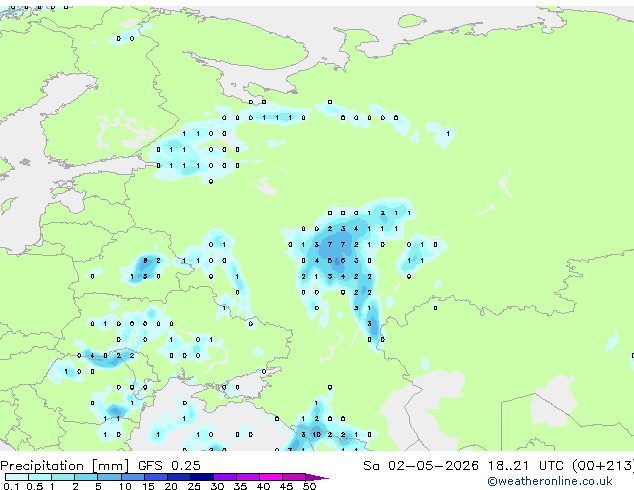Click the 5–10 mm light blue swatch
Screen dimensions: 634x490
click(109, 477)
